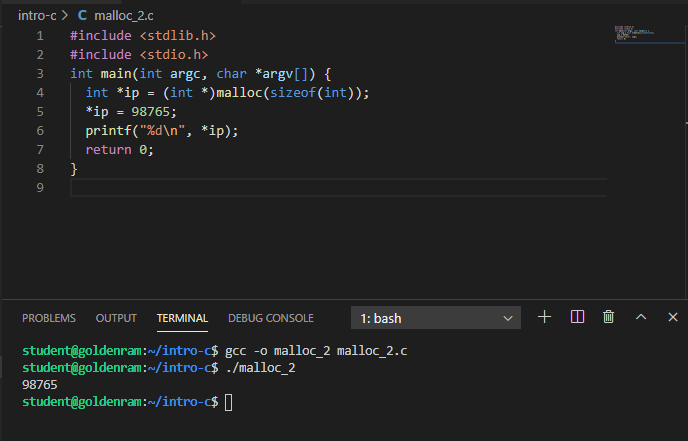Click the malloc_2.c breadcrumb file name
Image resolution: width=688 pixels, height=441 pixels.
[x=124, y=16]
